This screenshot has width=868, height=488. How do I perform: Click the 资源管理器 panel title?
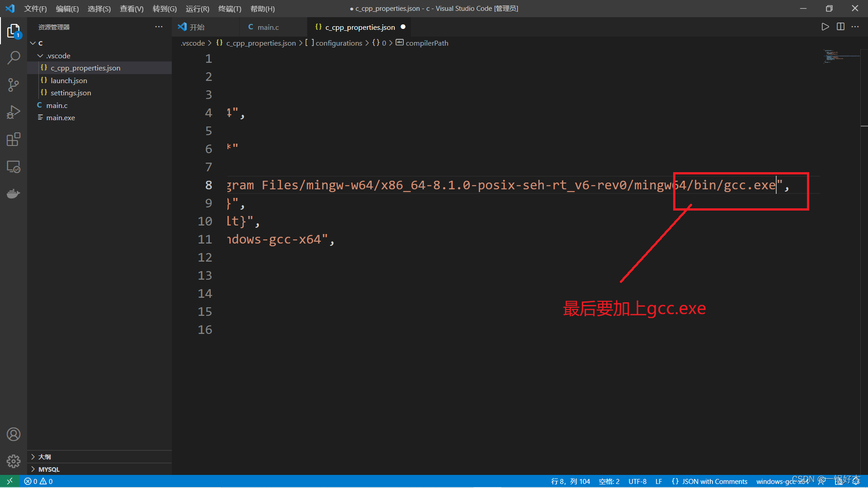tap(54, 27)
